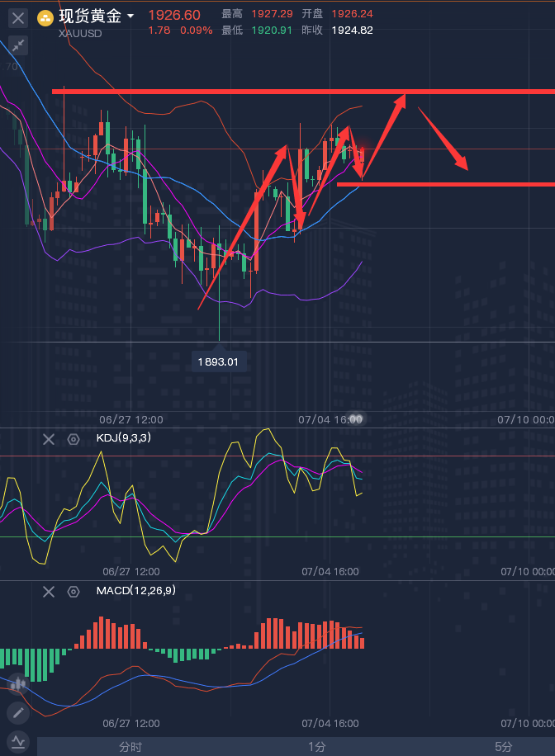
Task: Open the 现货黄金 symbol dropdown arrow
Action: [130, 16]
